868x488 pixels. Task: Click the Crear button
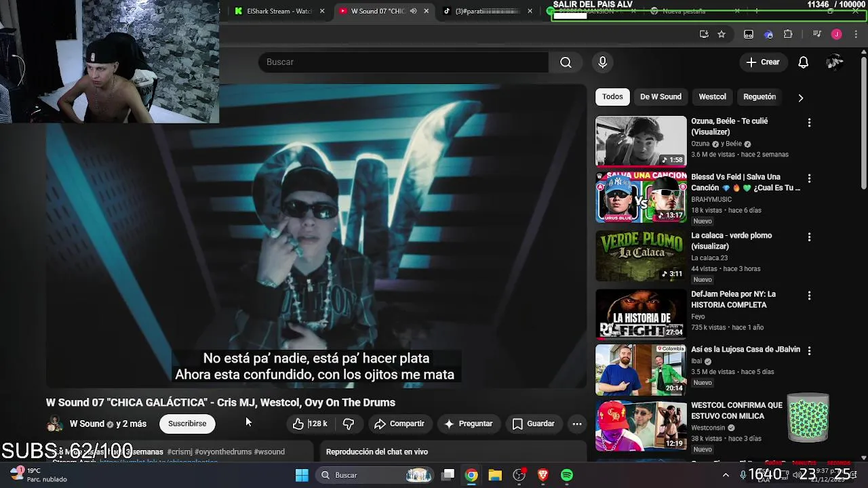[x=763, y=62]
